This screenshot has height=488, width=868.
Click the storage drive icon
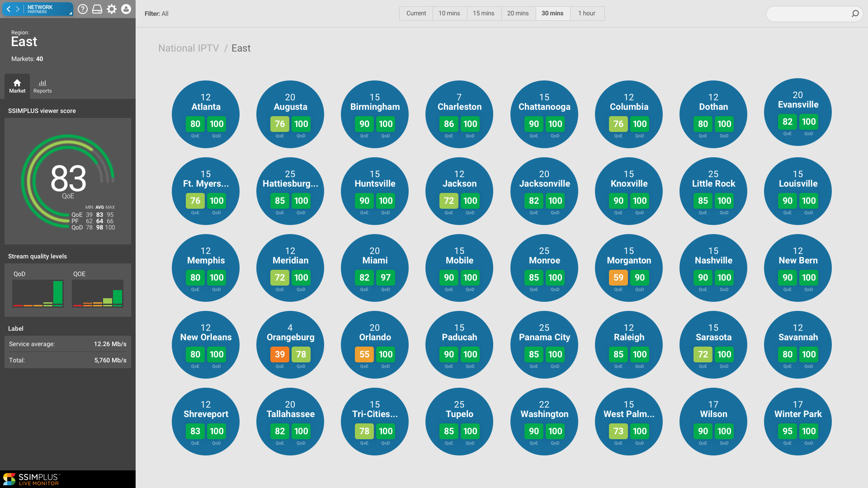click(97, 9)
